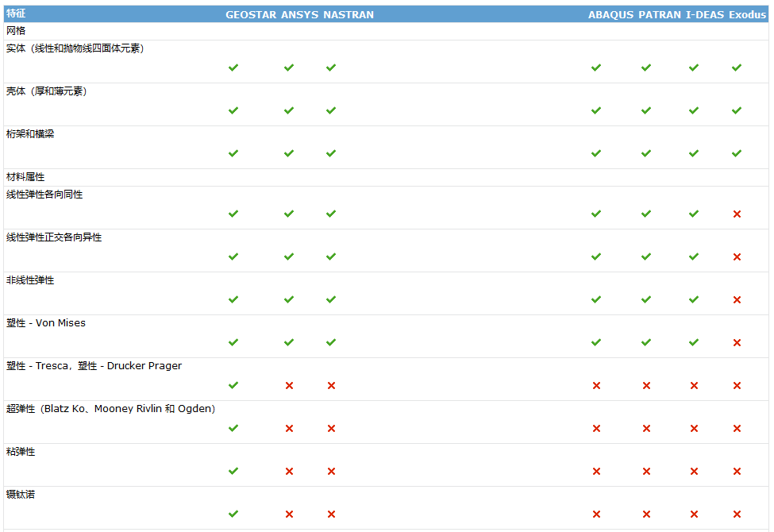
Task: Click the 镍钛诺 row label
Action: click(x=21, y=495)
